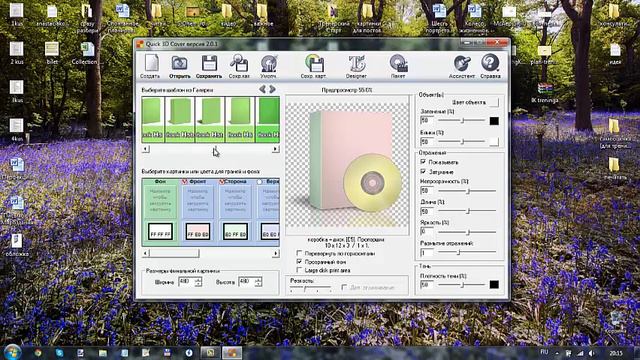
Task: Click the Ширина width input field
Action: [x=187, y=282]
